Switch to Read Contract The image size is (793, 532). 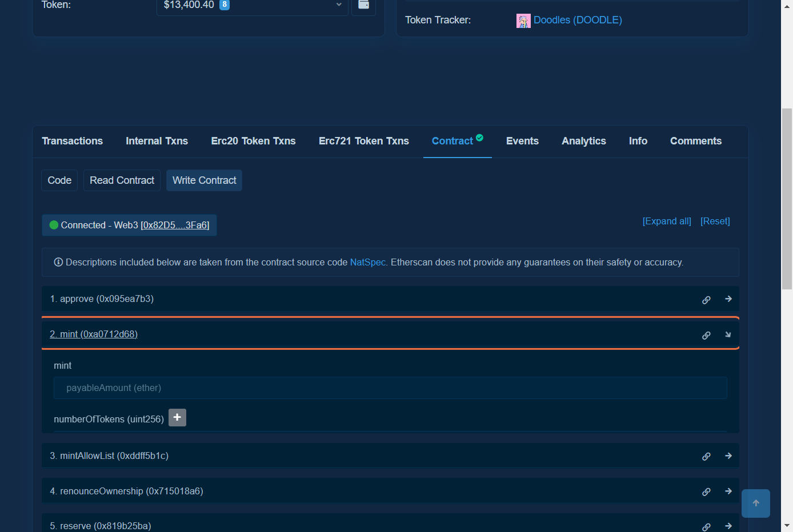click(122, 180)
